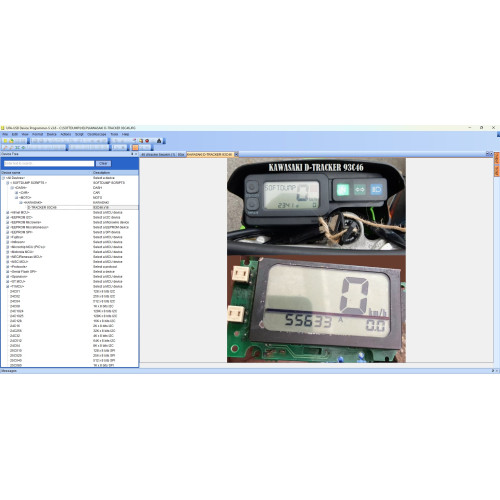
Task: Expand the ST MCU node
Action: [x=8, y=281]
